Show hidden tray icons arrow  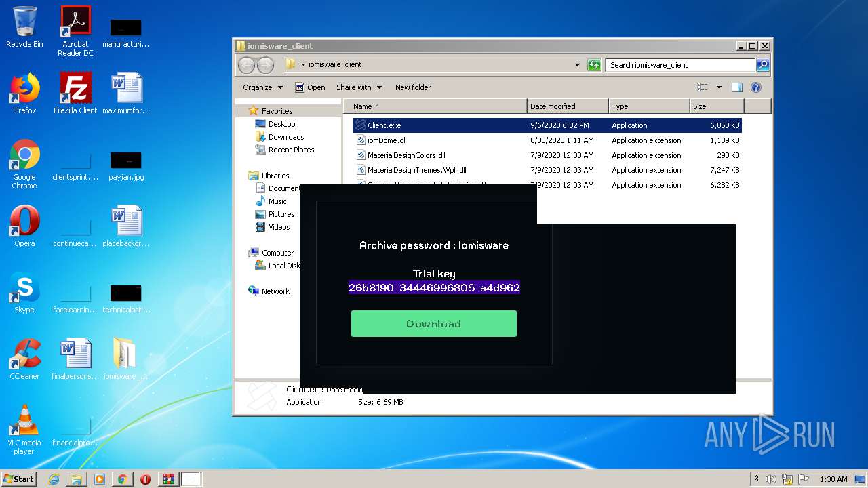756,479
